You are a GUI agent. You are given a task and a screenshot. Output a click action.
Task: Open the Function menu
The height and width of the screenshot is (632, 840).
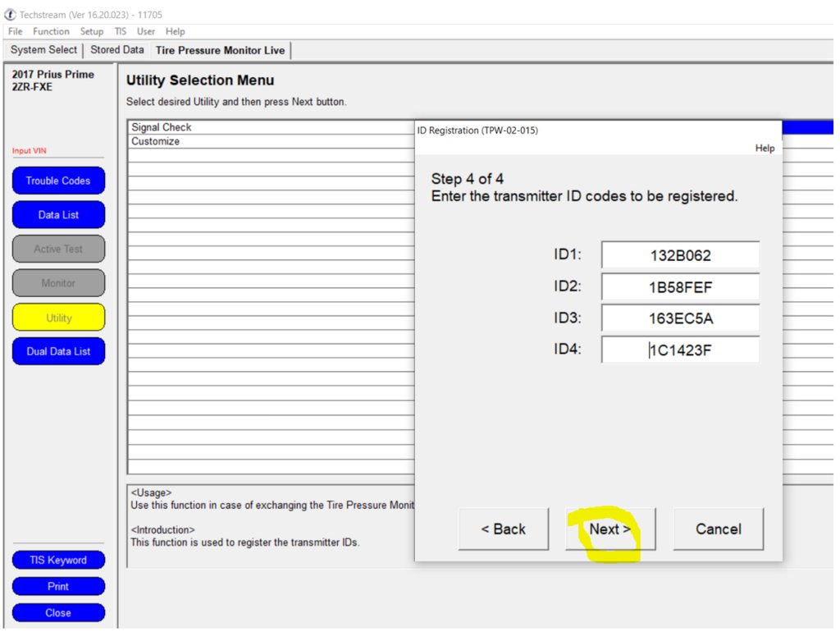[51, 32]
